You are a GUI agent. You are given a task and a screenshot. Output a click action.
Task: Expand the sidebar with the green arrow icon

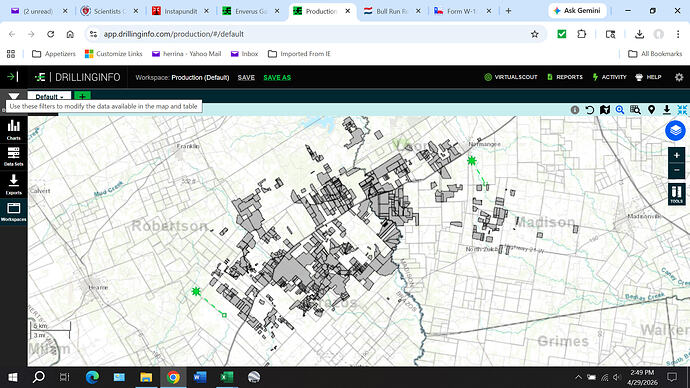tap(12, 77)
